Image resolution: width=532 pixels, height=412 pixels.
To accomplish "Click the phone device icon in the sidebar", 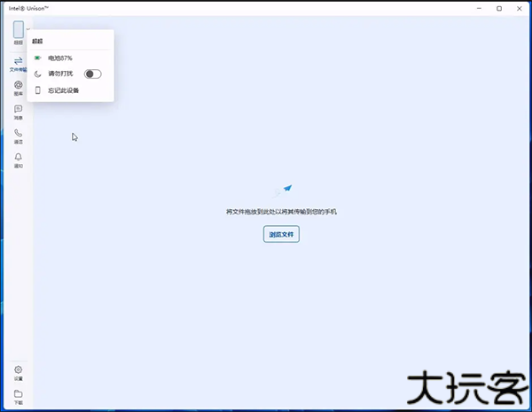I will tap(19, 29).
